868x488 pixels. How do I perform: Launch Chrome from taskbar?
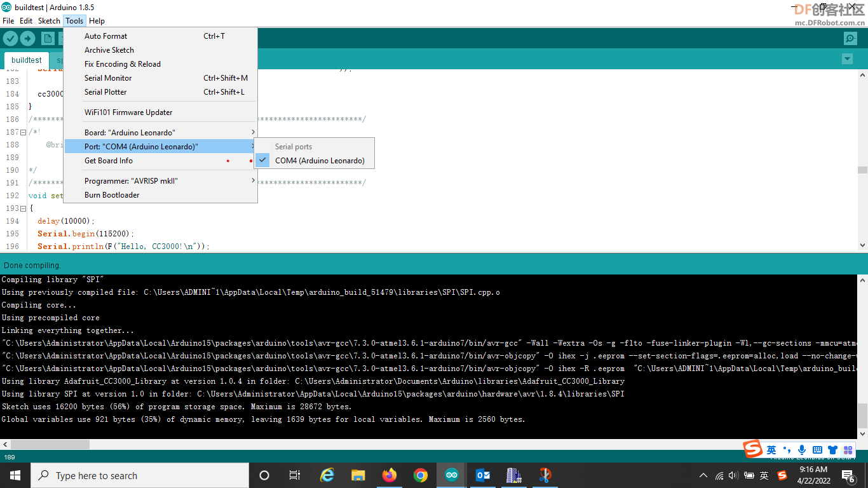[x=421, y=475]
